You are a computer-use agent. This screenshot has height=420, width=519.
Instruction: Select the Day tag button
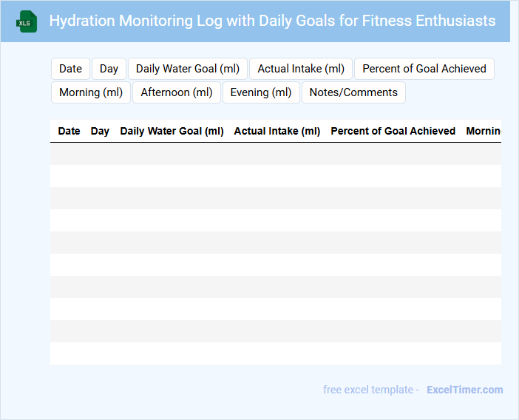pos(109,69)
